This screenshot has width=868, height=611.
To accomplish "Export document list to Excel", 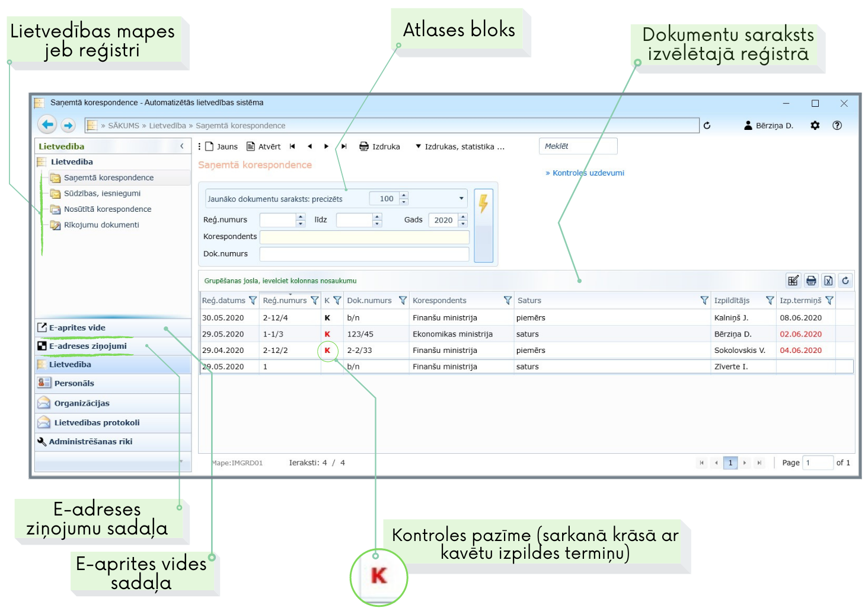I will click(x=828, y=281).
